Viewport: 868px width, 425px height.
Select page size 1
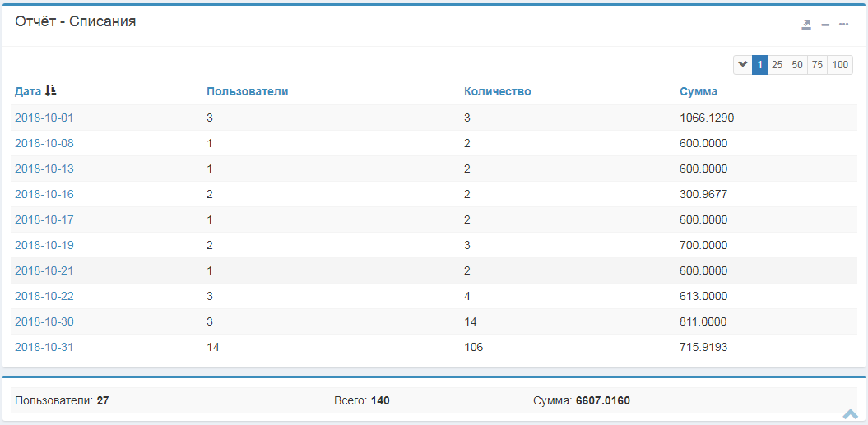pos(759,65)
